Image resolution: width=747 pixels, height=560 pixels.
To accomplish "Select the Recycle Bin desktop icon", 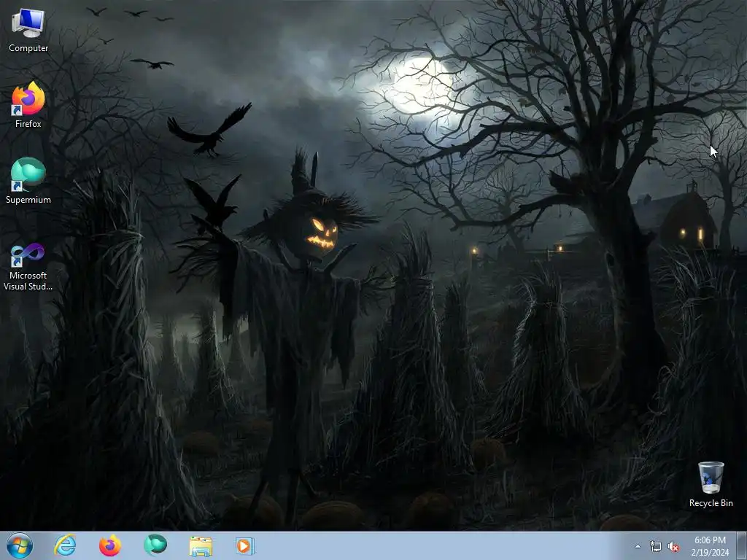I will coord(711,484).
